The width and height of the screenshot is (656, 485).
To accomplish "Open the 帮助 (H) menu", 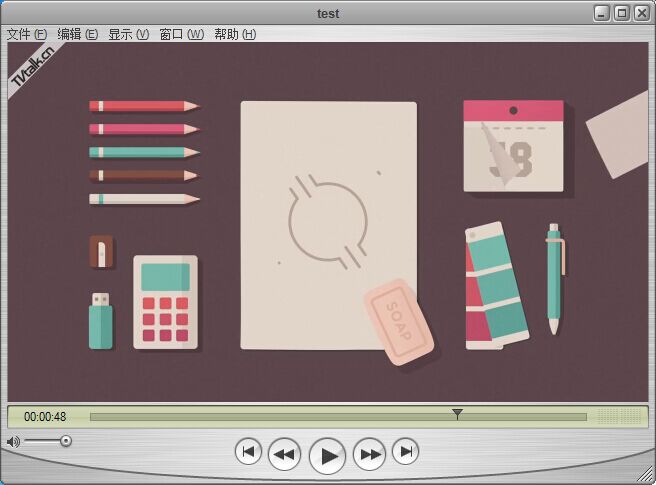I will click(235, 34).
